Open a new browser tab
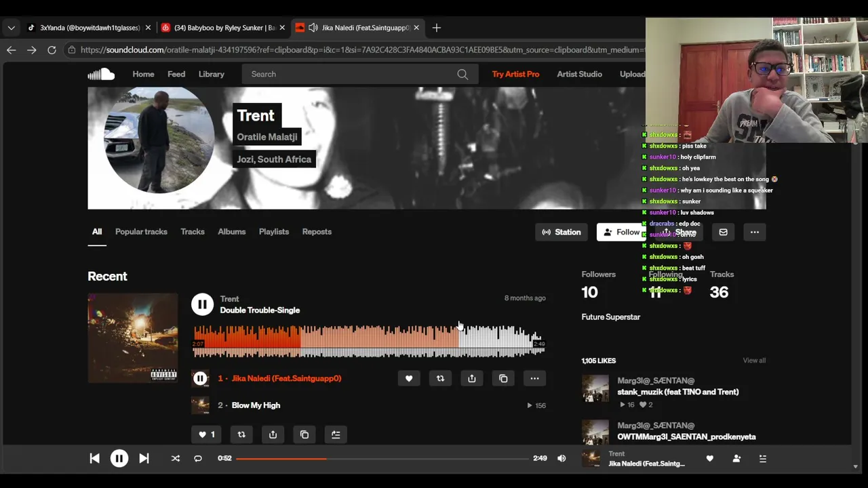The image size is (868, 488). (437, 28)
